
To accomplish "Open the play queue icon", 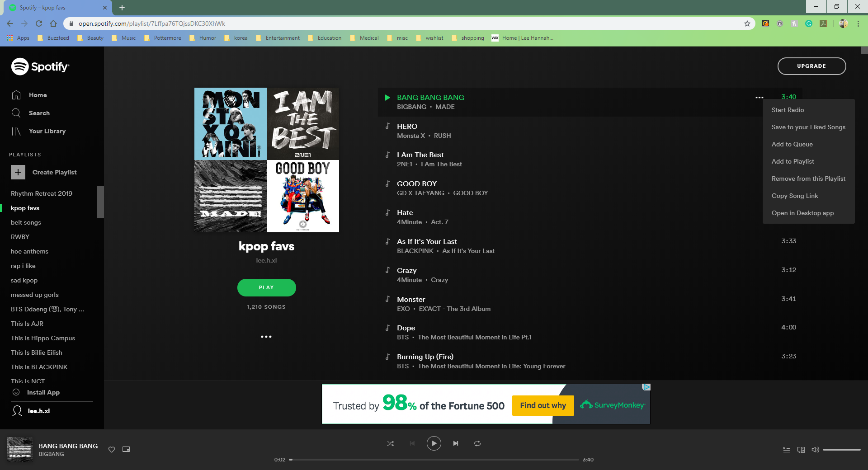I will click(787, 450).
